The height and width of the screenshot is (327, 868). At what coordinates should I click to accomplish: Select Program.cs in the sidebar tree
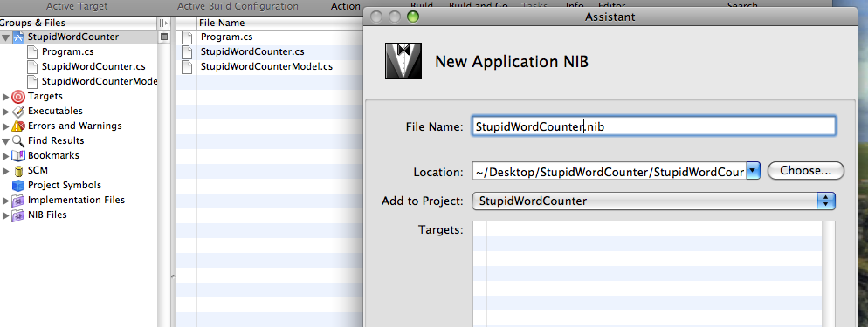coord(67,52)
